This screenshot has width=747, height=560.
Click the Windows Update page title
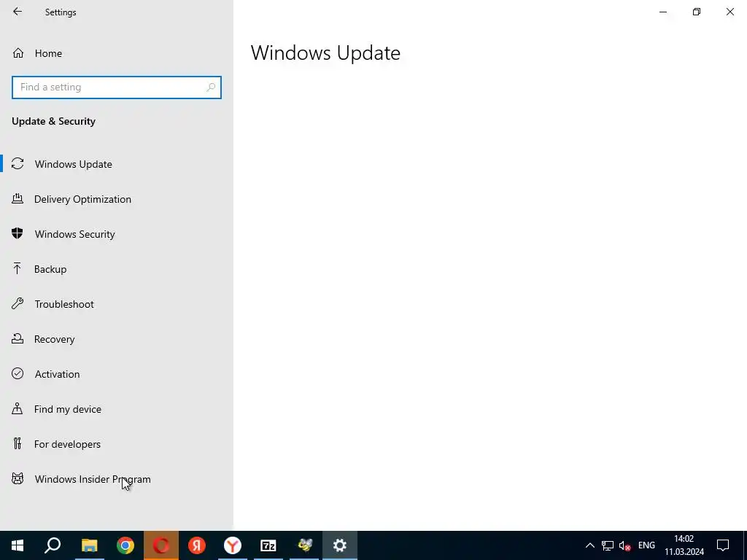coord(325,52)
